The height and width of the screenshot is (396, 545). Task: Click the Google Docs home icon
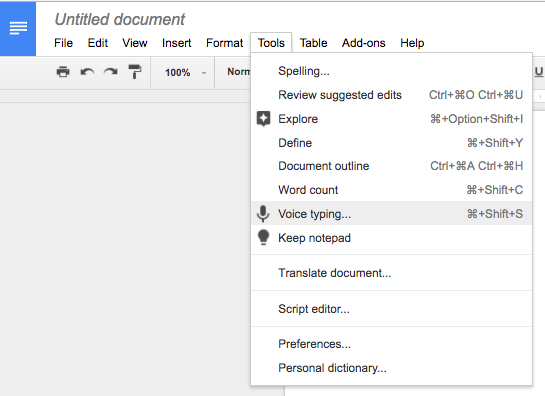[x=18, y=29]
